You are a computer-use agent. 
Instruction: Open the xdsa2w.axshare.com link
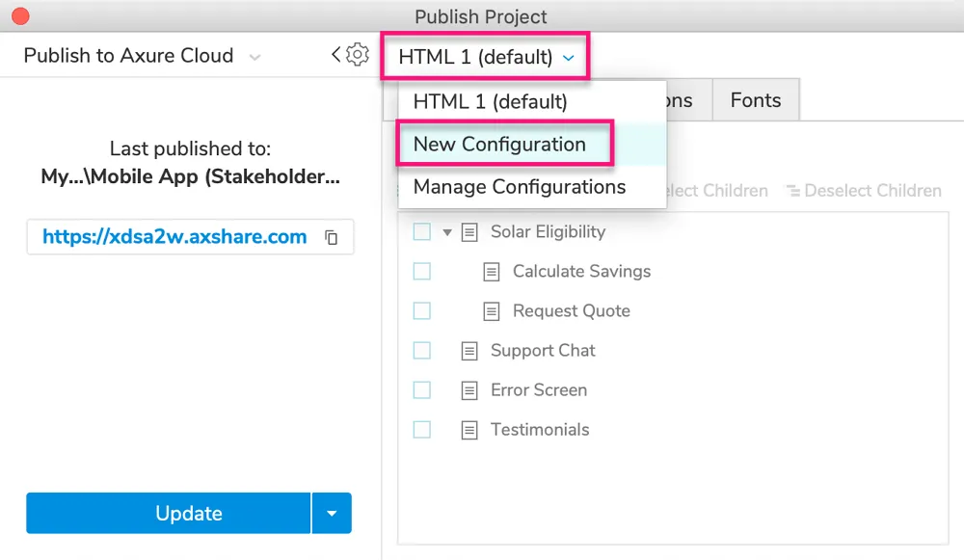[174, 237]
